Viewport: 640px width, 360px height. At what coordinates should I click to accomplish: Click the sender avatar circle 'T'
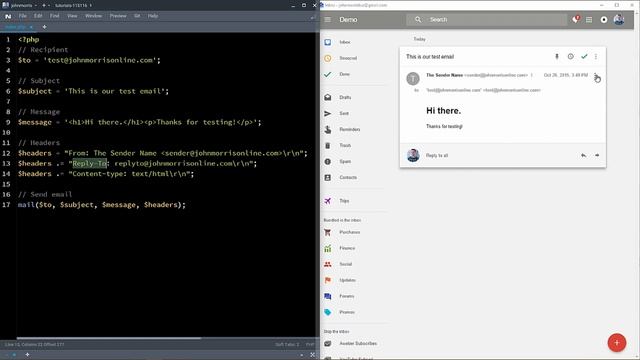[x=413, y=78]
